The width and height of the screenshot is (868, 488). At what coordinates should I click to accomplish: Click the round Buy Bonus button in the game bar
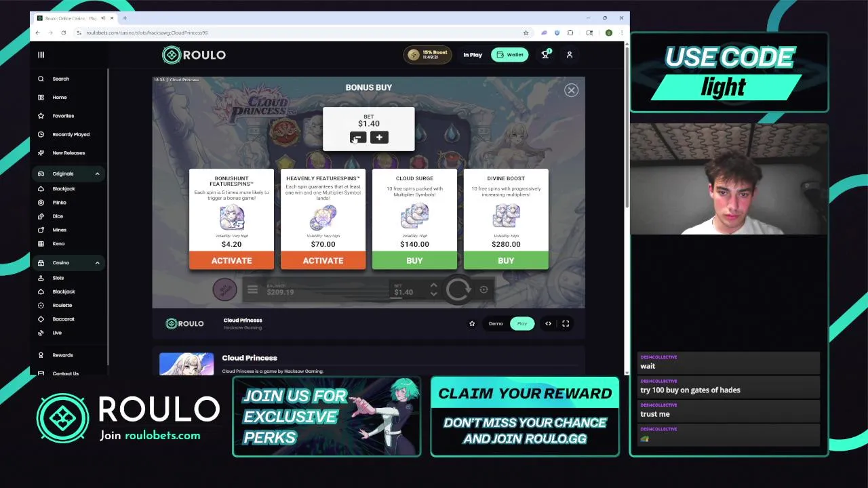(224, 289)
